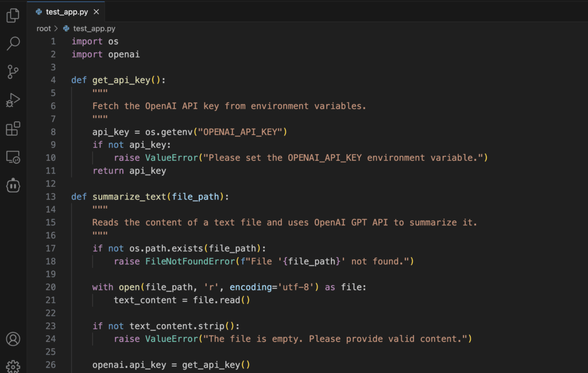This screenshot has width=588, height=373.
Task: Open the Search view
Action: [x=13, y=43]
